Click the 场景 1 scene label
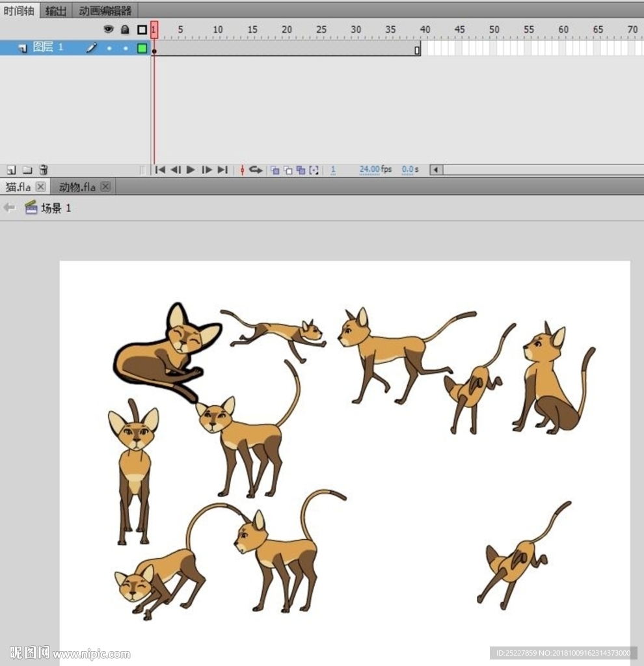The width and height of the screenshot is (644, 666). click(56, 208)
